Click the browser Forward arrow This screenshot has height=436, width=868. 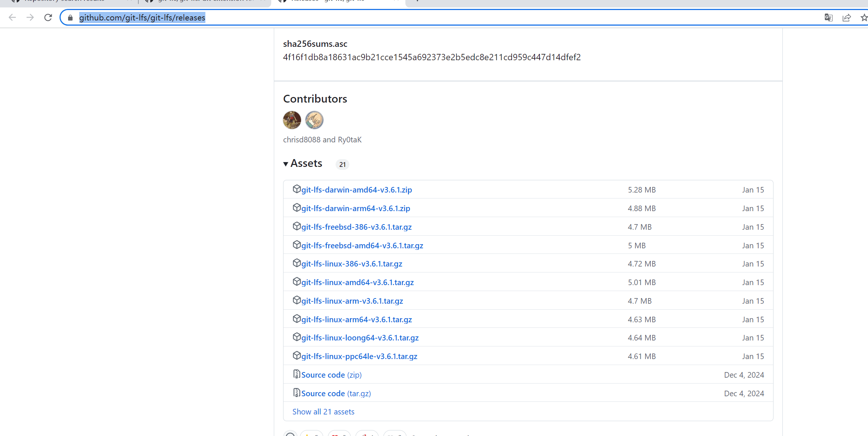(30, 17)
